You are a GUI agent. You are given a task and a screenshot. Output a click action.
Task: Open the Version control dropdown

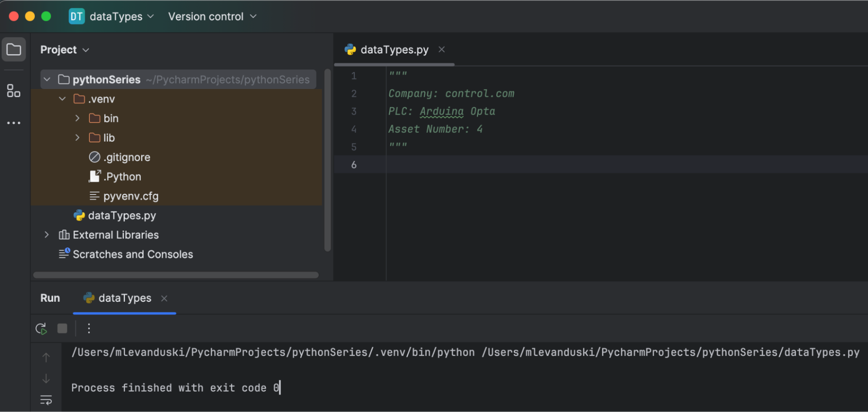(212, 16)
